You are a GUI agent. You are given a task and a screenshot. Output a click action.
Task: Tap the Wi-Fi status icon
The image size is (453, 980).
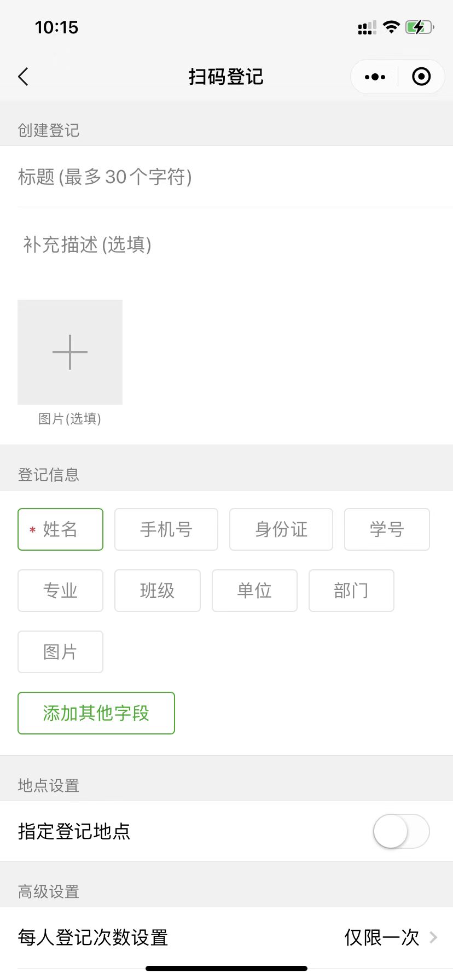tap(391, 27)
